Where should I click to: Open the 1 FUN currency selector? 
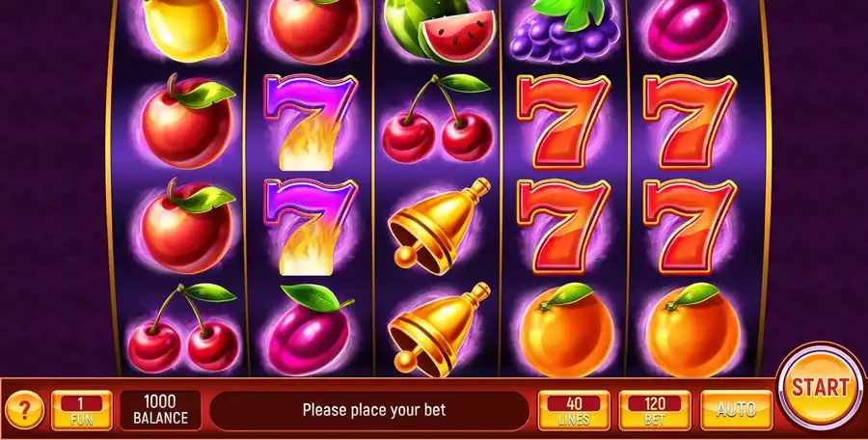click(x=82, y=410)
